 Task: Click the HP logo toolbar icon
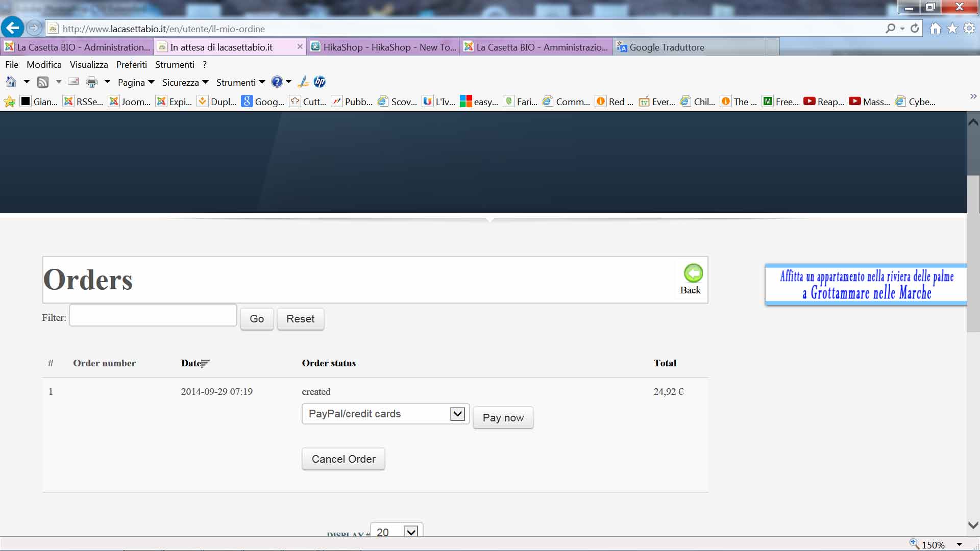[x=320, y=82]
